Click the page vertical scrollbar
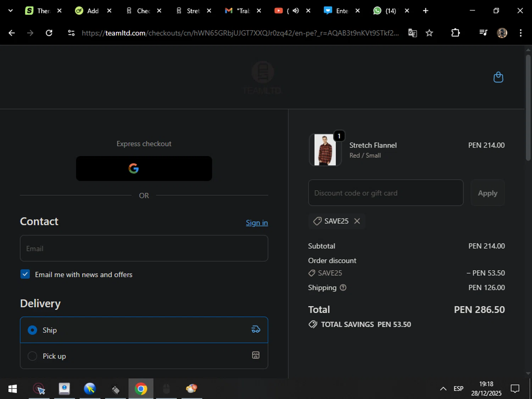 [528, 107]
